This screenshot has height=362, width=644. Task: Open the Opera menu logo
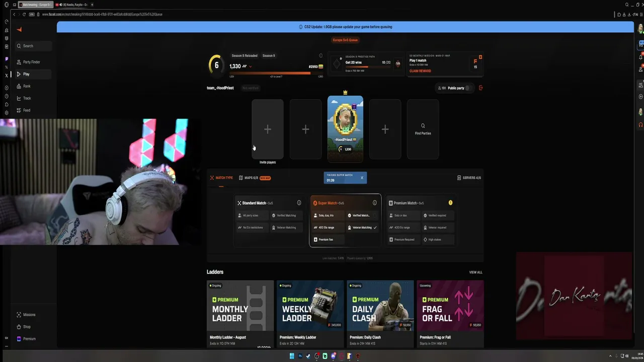pyautogui.click(x=7, y=5)
